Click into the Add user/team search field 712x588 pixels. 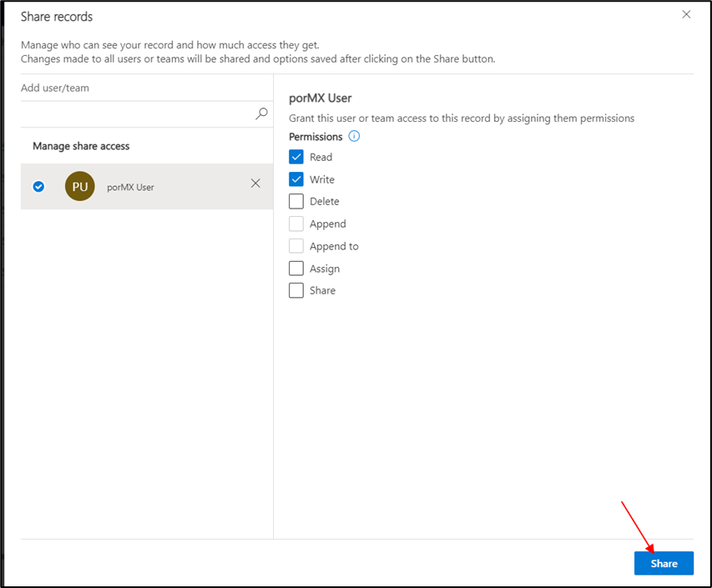pos(134,113)
